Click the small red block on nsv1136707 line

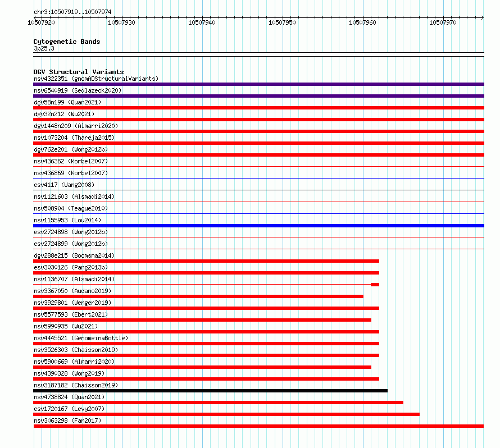point(375,285)
